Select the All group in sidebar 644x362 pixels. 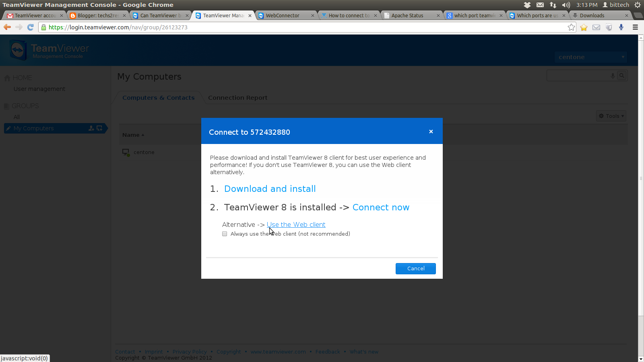click(17, 117)
